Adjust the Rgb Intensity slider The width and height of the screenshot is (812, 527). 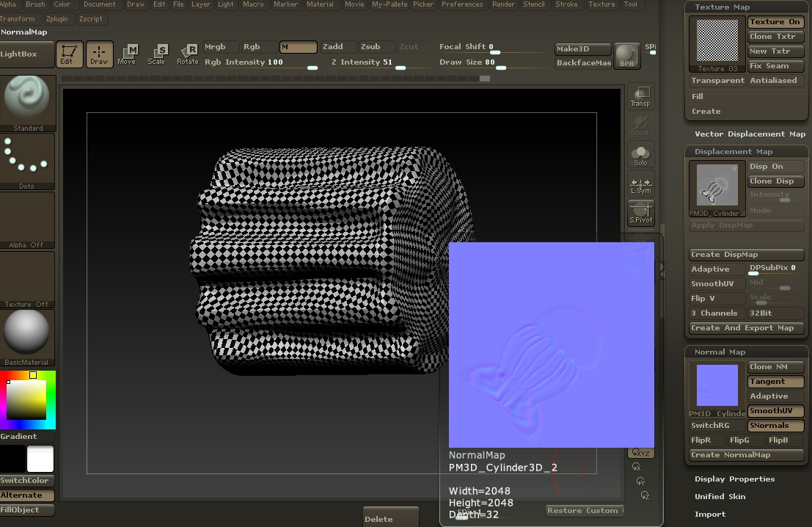262,62
